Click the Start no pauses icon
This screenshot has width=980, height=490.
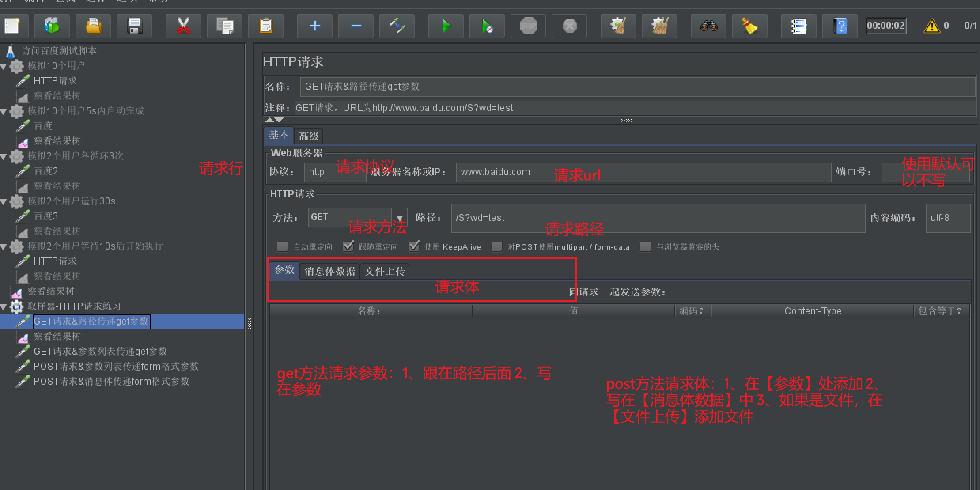(x=487, y=26)
